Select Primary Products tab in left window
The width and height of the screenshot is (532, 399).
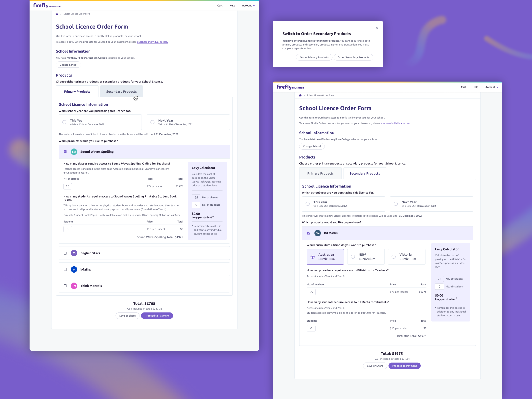pyautogui.click(x=77, y=91)
